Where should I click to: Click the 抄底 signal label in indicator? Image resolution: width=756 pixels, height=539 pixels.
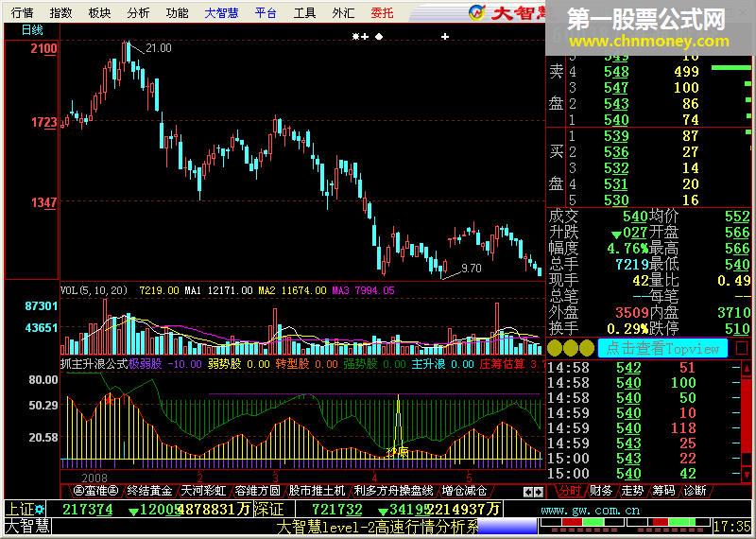click(397, 452)
